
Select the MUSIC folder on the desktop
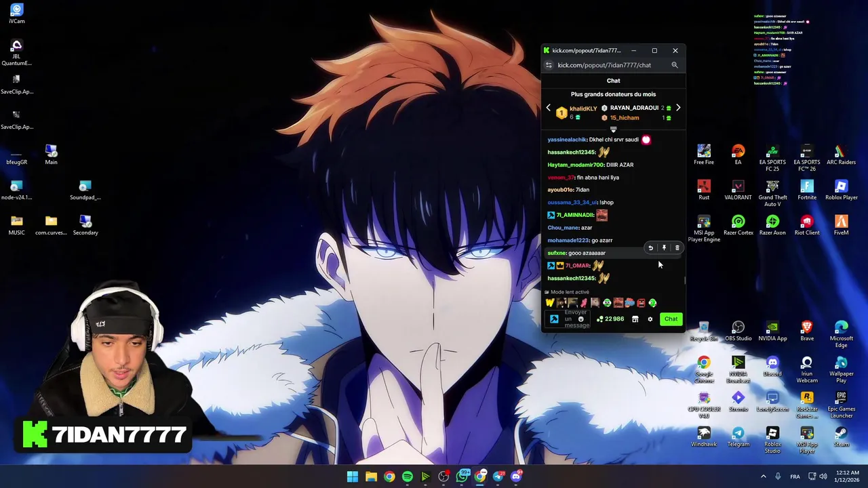(17, 225)
